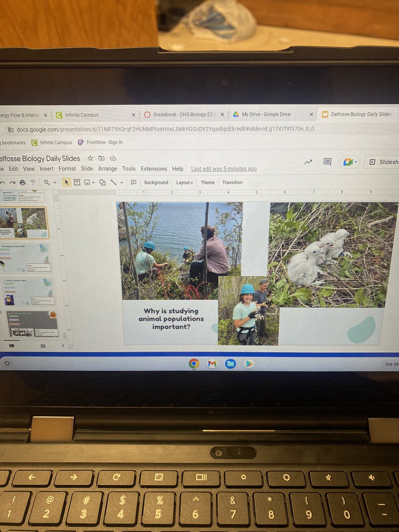Viewport: 399px width, 532px height.
Task: Open the activity dashboard trend icon
Action: (308, 162)
